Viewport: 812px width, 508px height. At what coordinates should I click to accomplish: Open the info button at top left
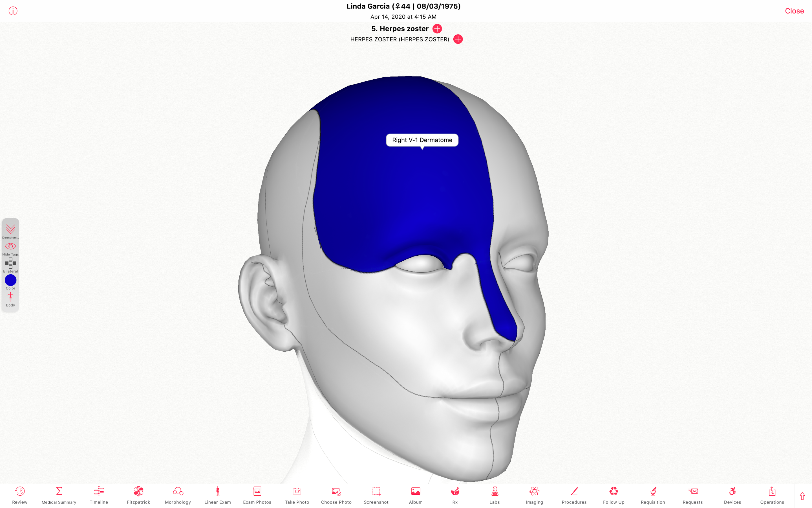point(13,11)
